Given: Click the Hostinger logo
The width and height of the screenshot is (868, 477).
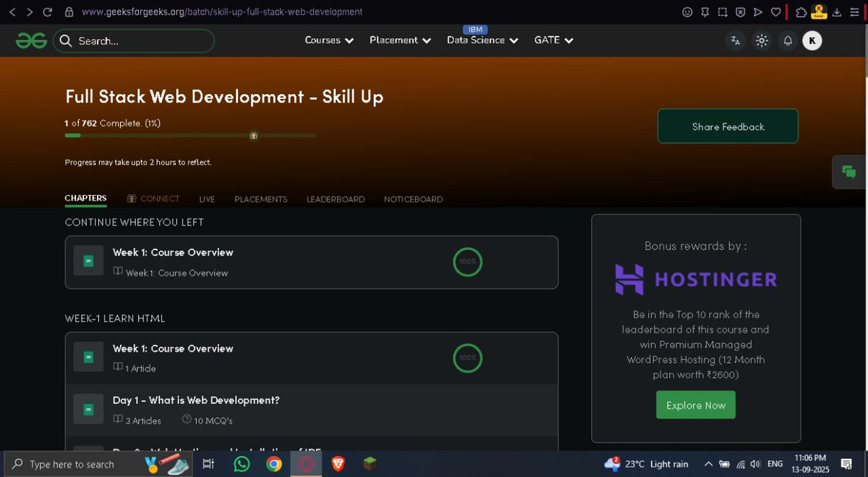Looking at the screenshot, I should coord(696,280).
